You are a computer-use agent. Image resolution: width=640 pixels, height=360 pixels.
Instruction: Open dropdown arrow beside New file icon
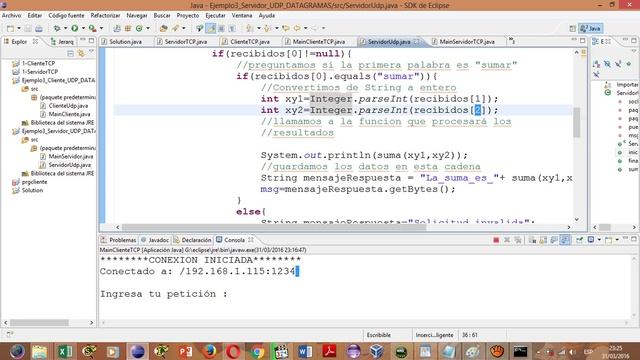(x=19, y=28)
